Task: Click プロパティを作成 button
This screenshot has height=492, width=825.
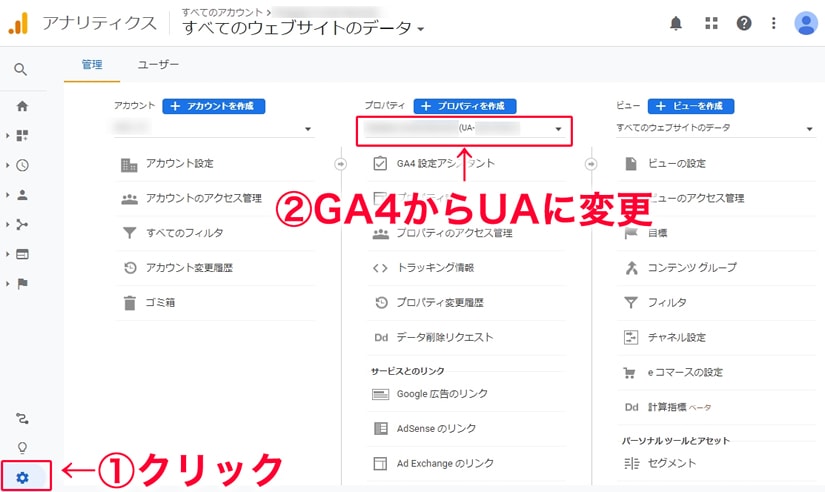Action: point(465,106)
